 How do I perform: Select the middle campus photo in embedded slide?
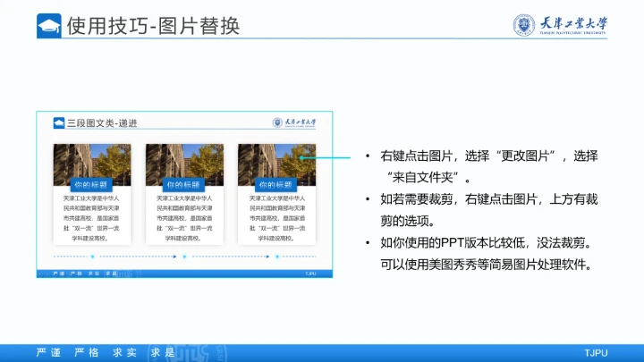(184, 164)
